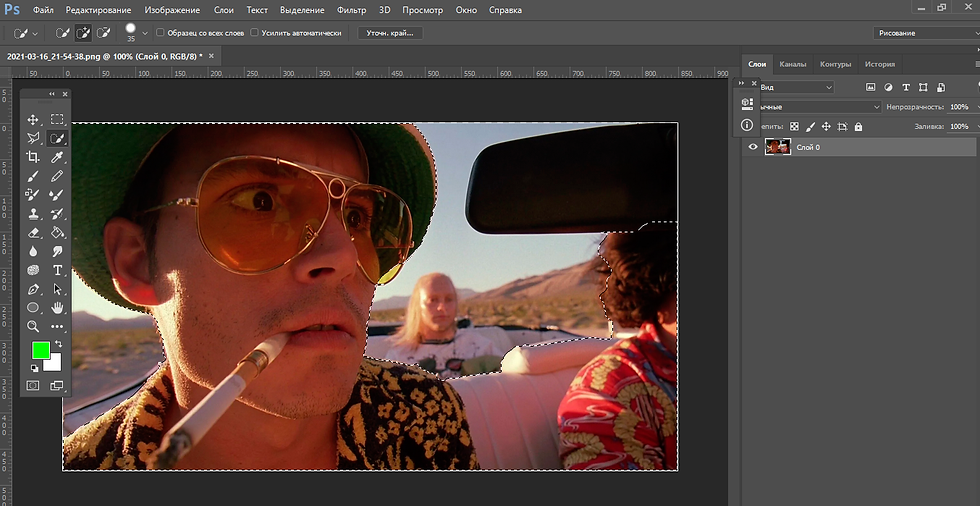980x506 pixels.
Task: Open the Фильтр menu
Action: coord(351,10)
